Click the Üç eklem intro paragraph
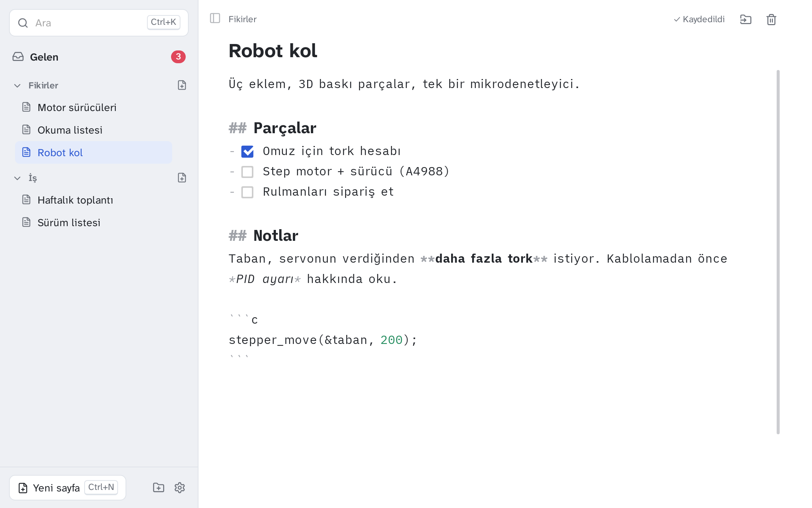The width and height of the screenshot is (812, 508). [x=404, y=84]
